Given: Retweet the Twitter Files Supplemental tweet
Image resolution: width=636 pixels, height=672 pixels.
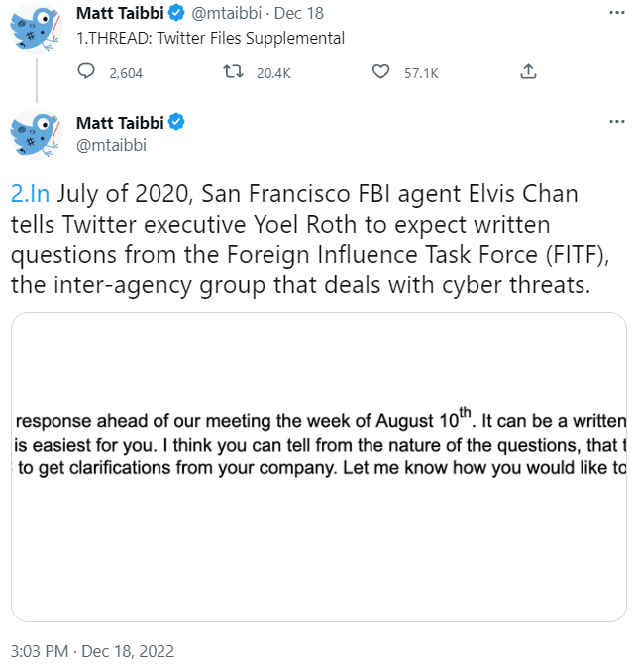Looking at the screenshot, I should 232,71.
